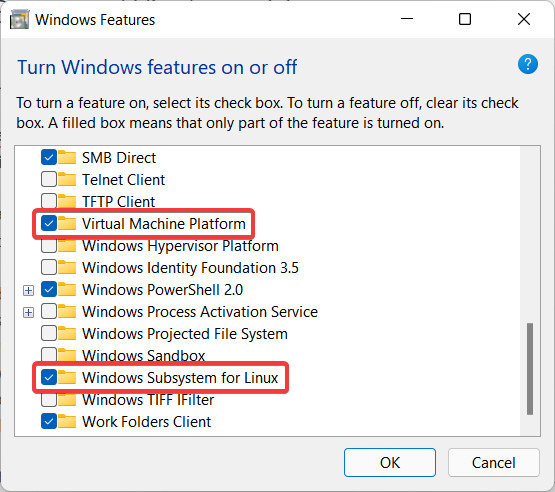Expand Windows Process Activation Service tree

pos(28,312)
